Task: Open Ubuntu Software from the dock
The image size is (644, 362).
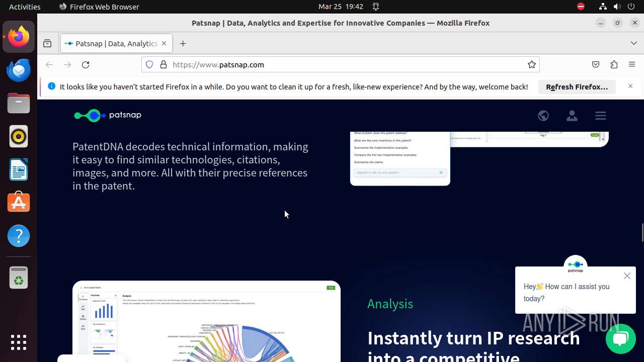Action: (x=19, y=203)
